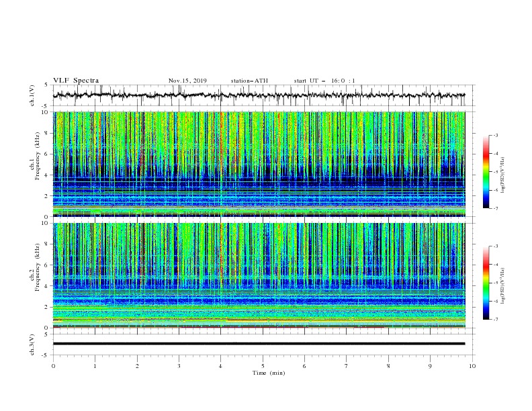Click the ch.1 spectrogram panel

pos(259,164)
